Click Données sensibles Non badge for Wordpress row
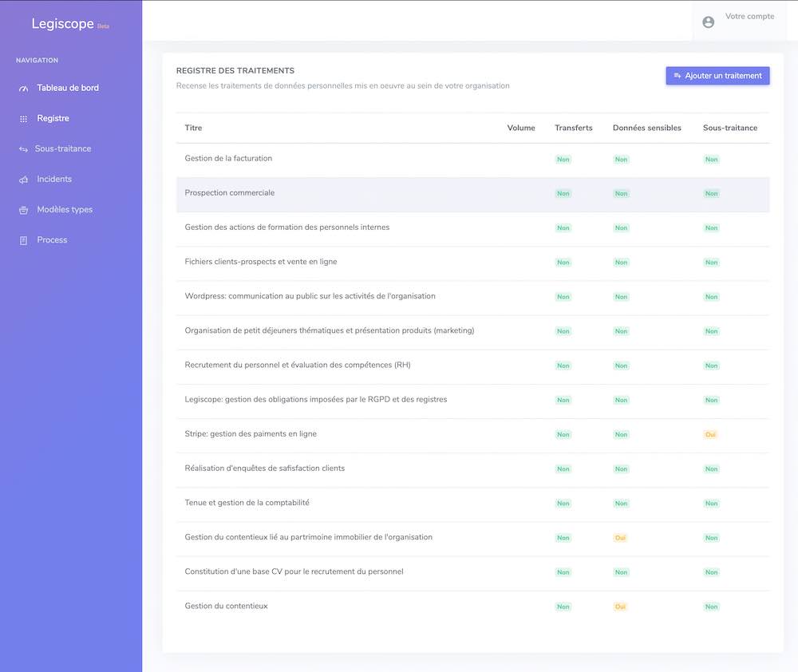The width and height of the screenshot is (798, 672). [622, 298]
